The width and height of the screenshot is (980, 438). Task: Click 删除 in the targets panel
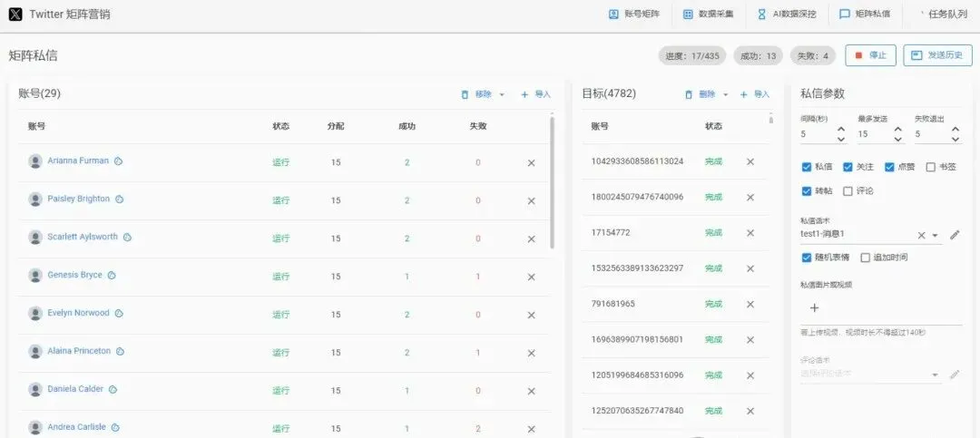pos(700,94)
